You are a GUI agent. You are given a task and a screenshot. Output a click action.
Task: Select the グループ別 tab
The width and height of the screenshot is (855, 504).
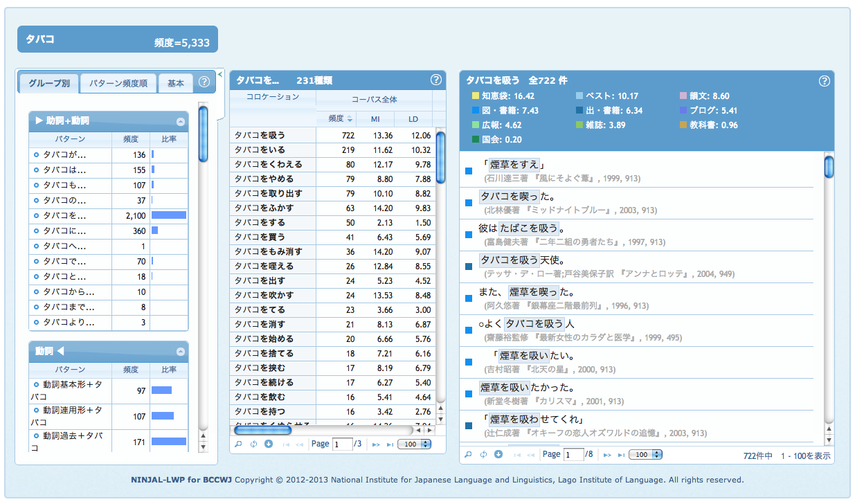[48, 83]
